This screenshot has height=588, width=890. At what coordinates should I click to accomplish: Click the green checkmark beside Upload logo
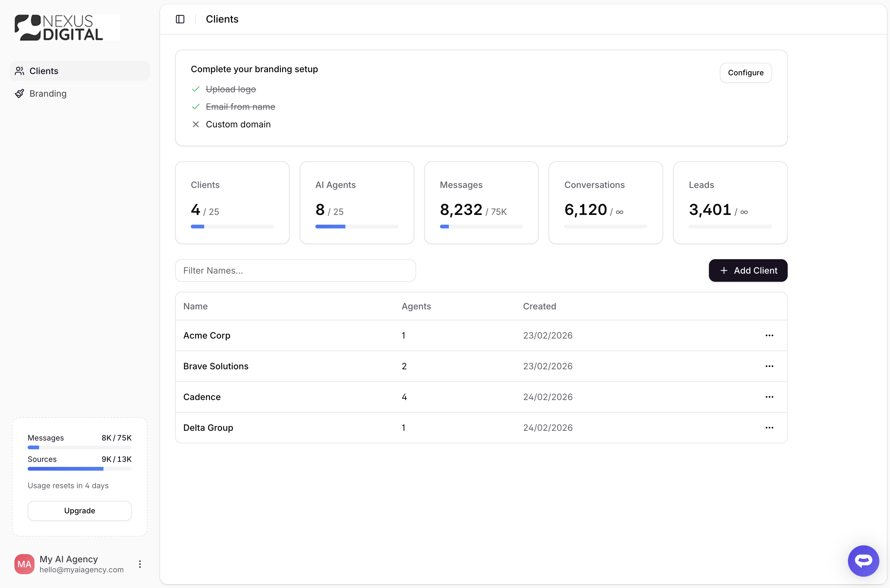(x=196, y=89)
